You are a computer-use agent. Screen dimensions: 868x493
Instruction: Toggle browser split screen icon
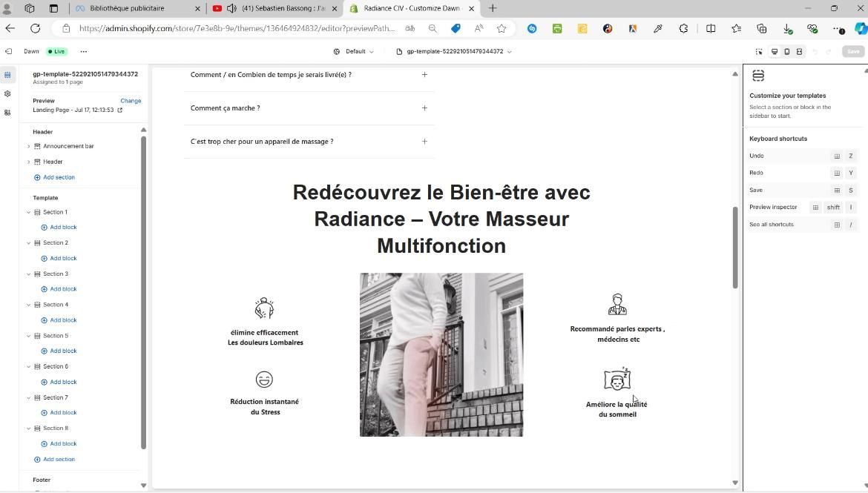coord(711,29)
